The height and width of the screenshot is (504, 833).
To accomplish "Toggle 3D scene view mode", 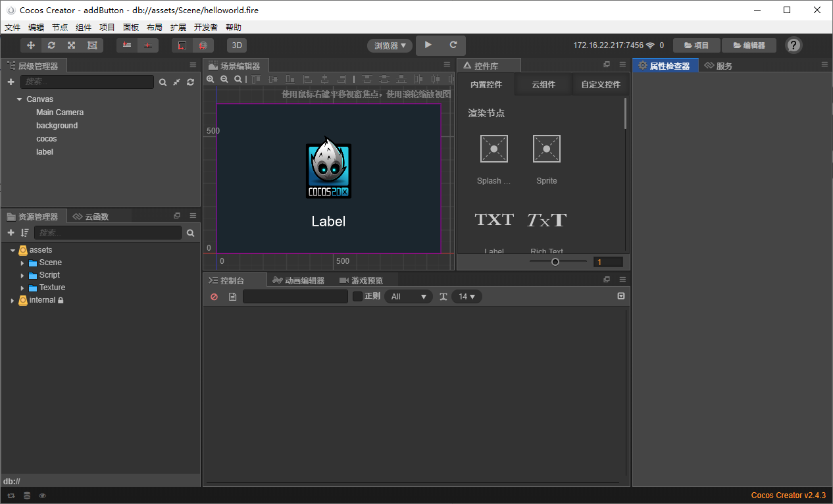I will [x=237, y=45].
